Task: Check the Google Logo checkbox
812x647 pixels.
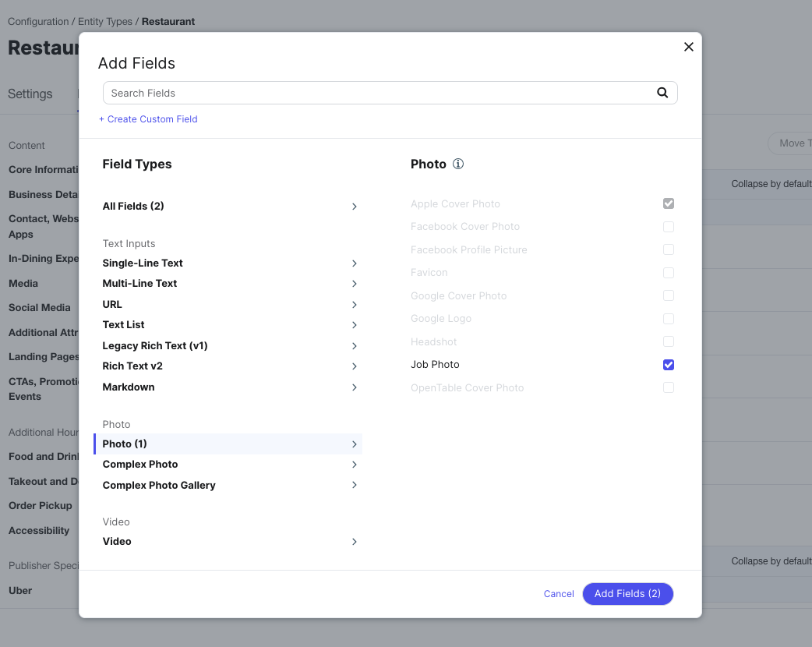Action: point(668,318)
